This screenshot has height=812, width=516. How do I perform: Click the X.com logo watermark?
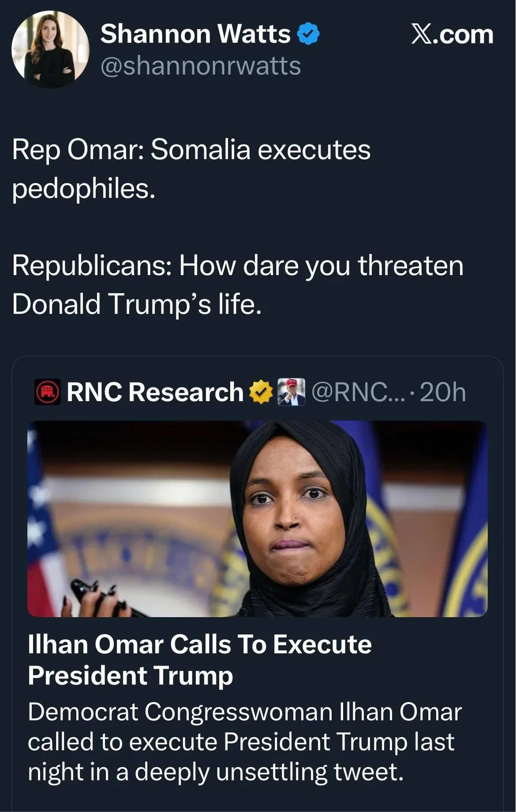(x=452, y=34)
